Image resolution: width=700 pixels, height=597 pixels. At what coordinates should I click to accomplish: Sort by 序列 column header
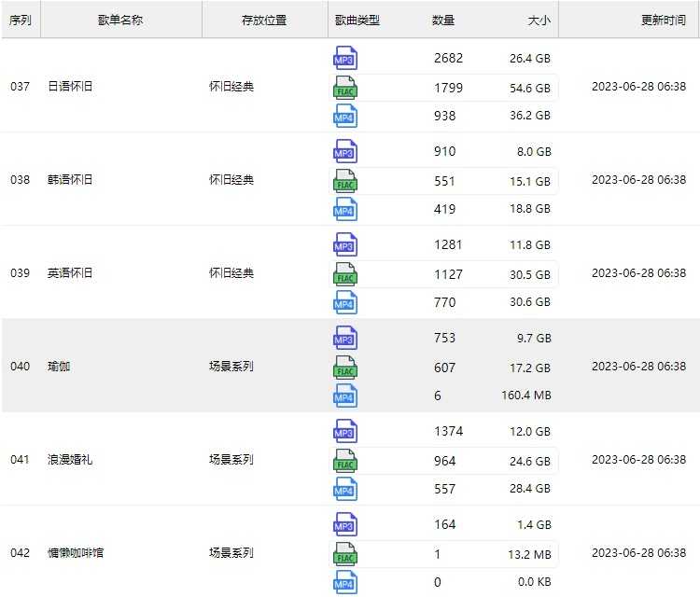[21, 21]
